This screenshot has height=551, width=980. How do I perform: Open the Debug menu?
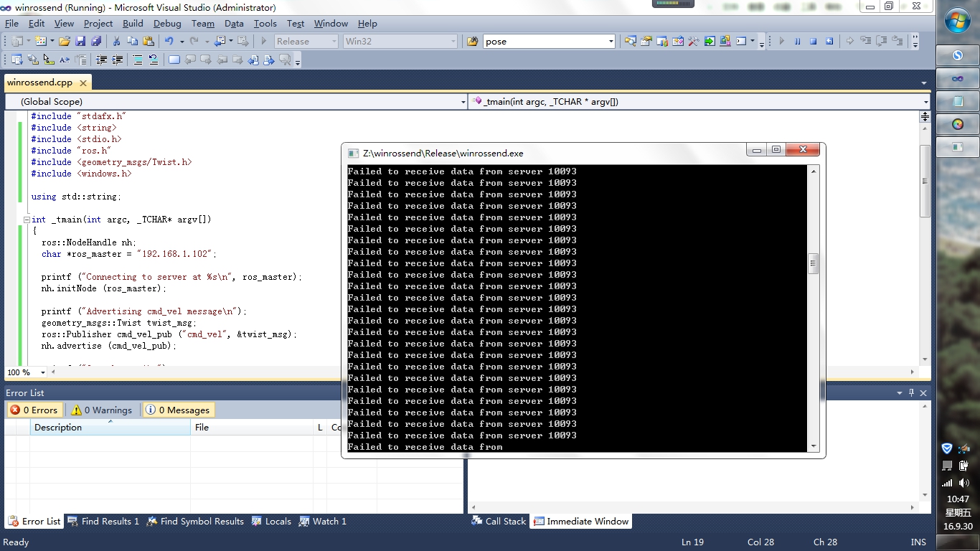pos(167,24)
